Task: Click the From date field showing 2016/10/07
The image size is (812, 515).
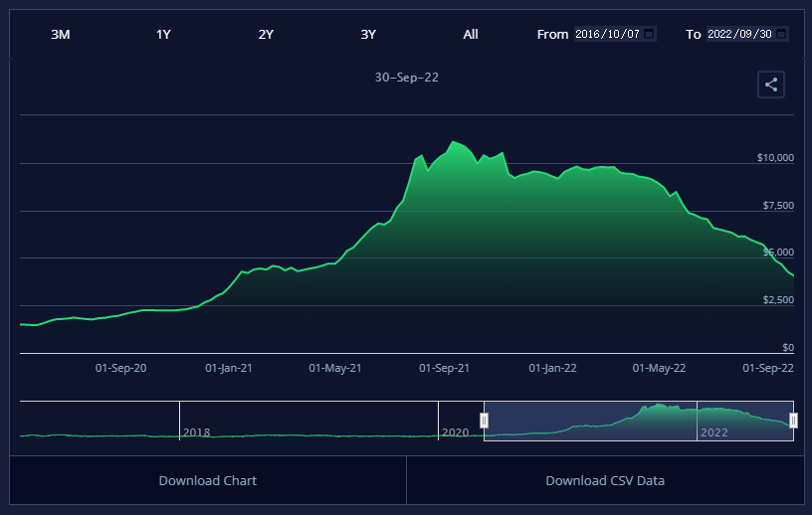Action: click(x=608, y=34)
